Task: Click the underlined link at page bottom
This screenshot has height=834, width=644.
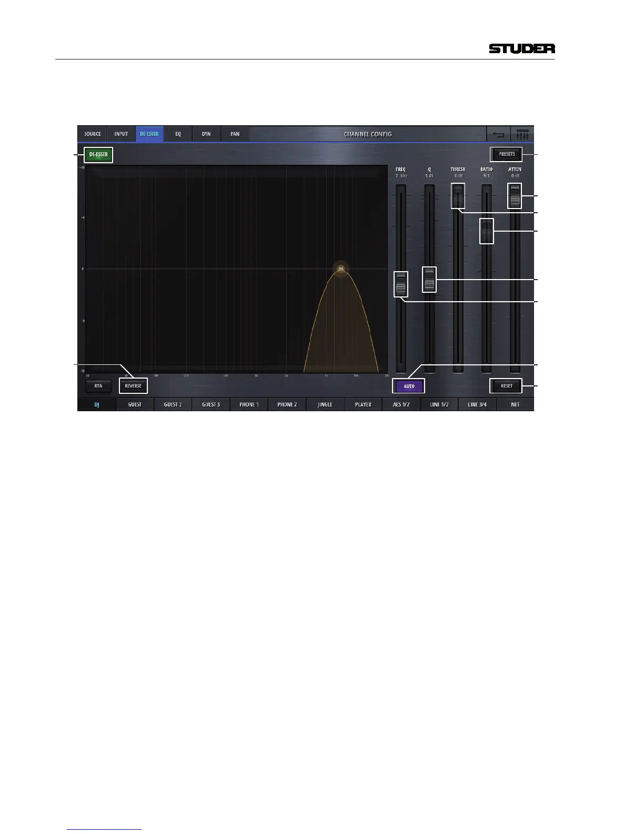Action: [105, 829]
